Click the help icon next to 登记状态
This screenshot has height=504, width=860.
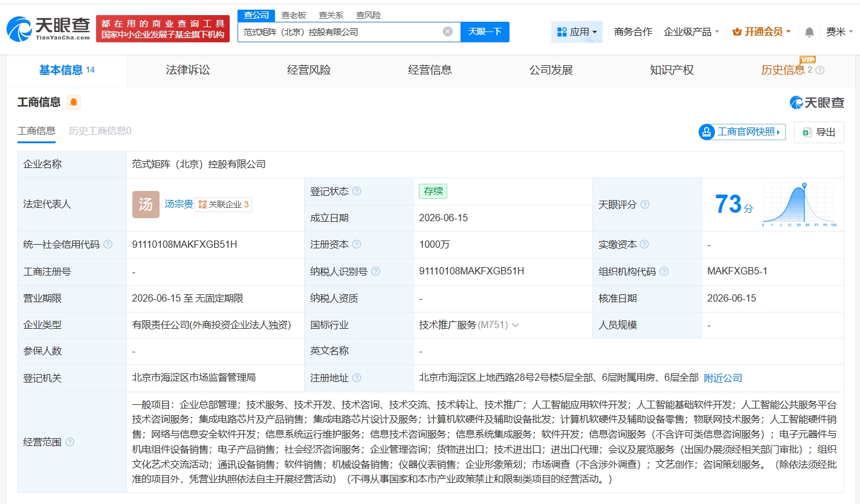pyautogui.click(x=357, y=191)
